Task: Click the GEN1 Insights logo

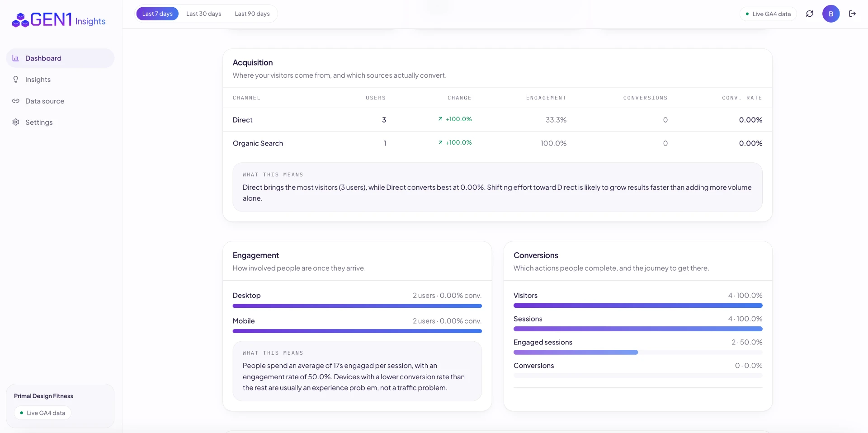Action: click(x=59, y=20)
